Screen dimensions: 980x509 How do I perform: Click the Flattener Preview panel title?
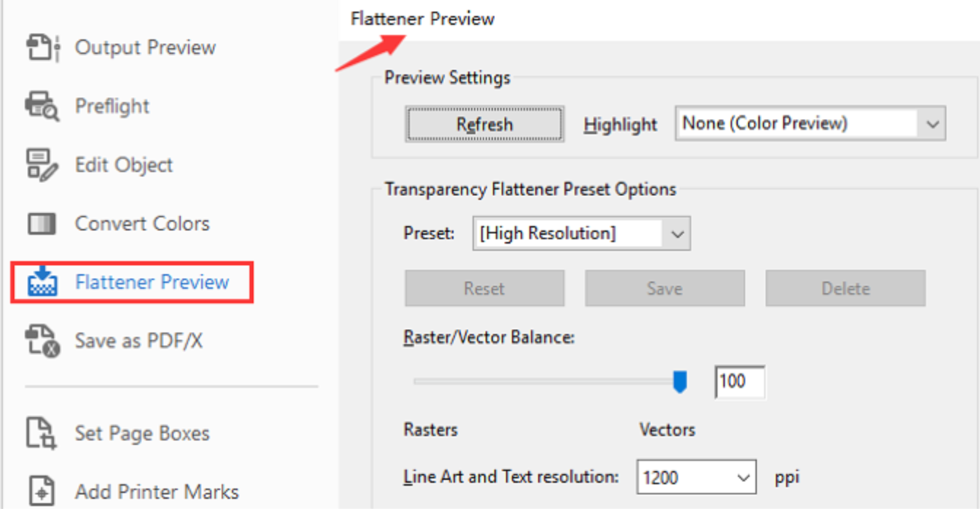pyautogui.click(x=421, y=18)
